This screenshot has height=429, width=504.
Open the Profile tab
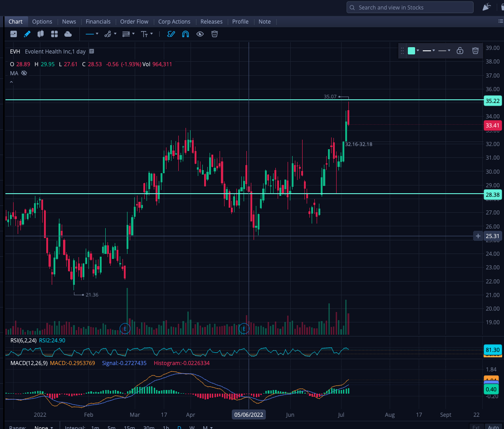(x=240, y=21)
